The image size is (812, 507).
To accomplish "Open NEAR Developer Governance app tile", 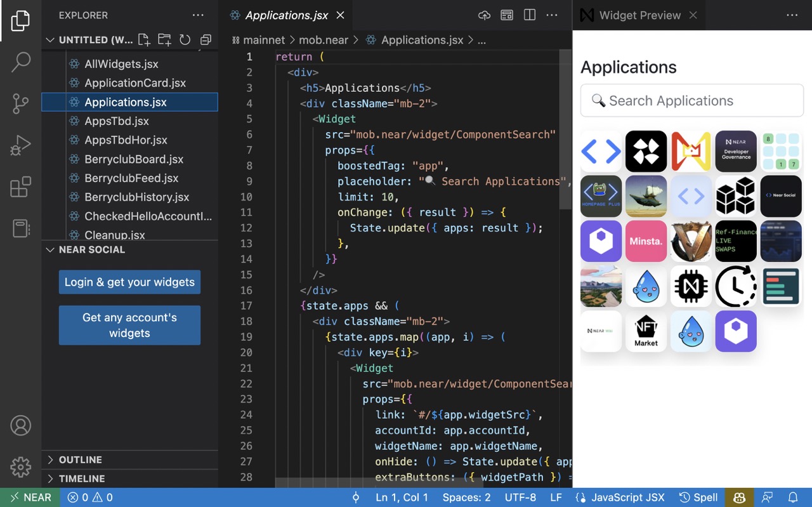I will pos(736,151).
